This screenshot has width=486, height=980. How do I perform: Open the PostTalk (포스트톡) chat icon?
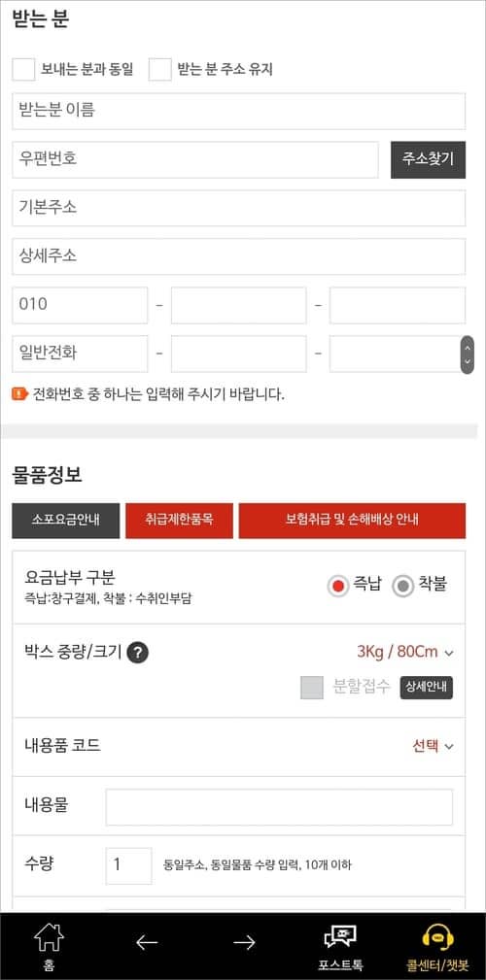[340, 936]
